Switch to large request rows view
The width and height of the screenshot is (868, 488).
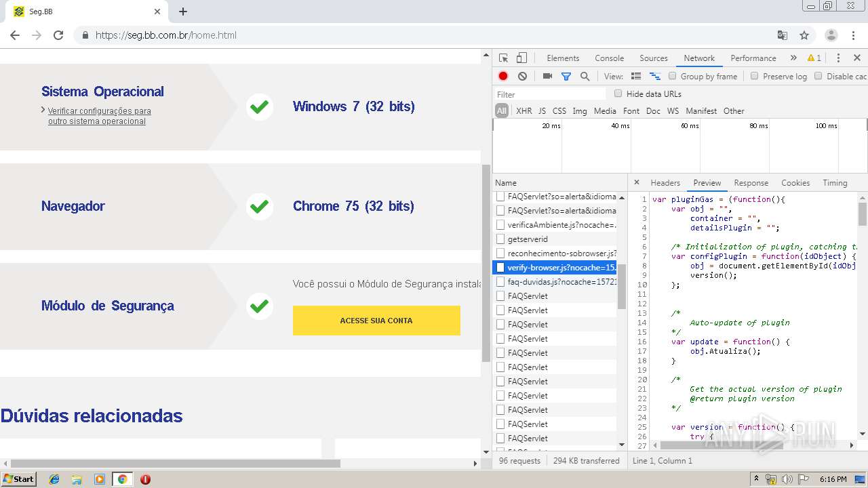pos(636,77)
